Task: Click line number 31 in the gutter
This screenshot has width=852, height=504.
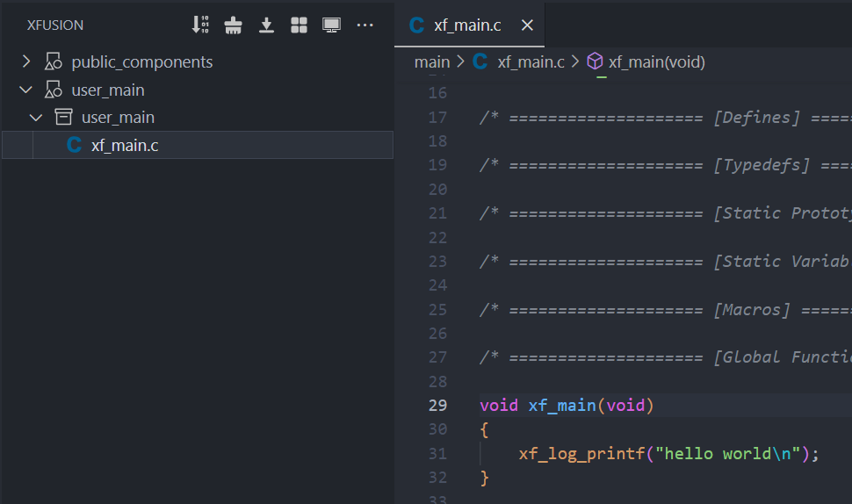Action: [438, 453]
